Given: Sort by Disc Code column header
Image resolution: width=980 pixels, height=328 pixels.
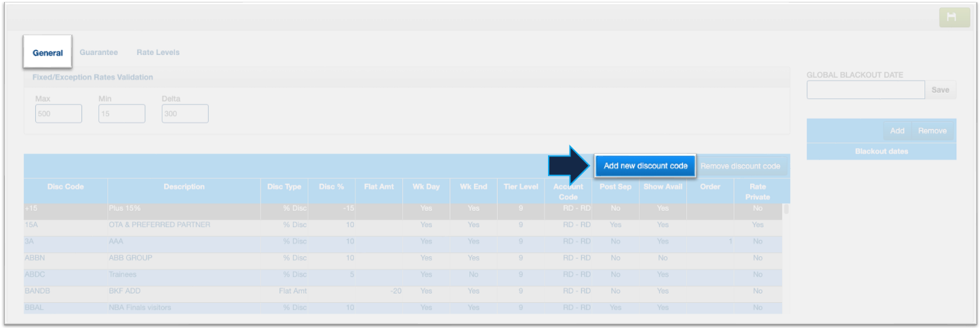Looking at the screenshot, I should (x=66, y=187).
